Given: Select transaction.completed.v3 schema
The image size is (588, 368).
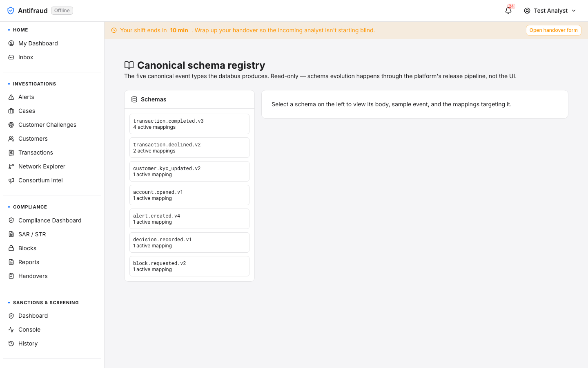Looking at the screenshot, I should click(x=189, y=124).
